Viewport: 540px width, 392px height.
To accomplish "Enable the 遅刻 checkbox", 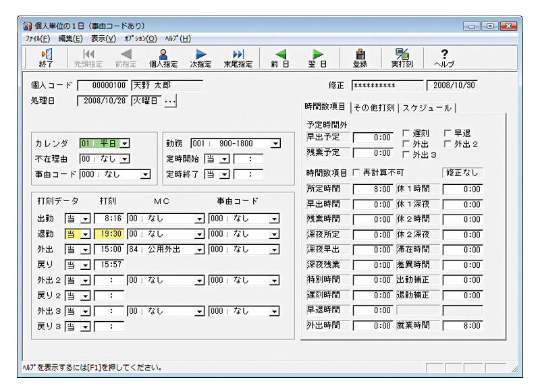I will tap(405, 134).
